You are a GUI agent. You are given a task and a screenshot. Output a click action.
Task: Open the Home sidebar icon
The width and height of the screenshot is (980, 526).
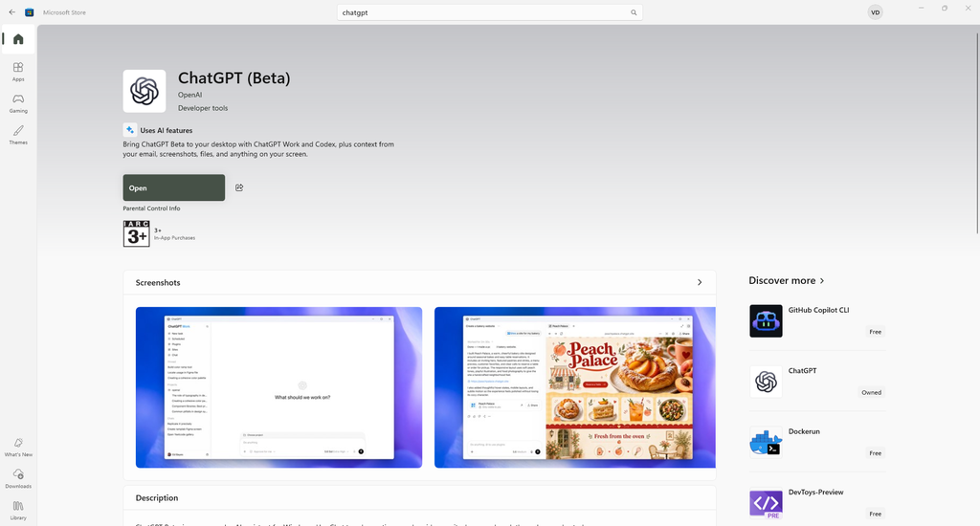click(18, 39)
